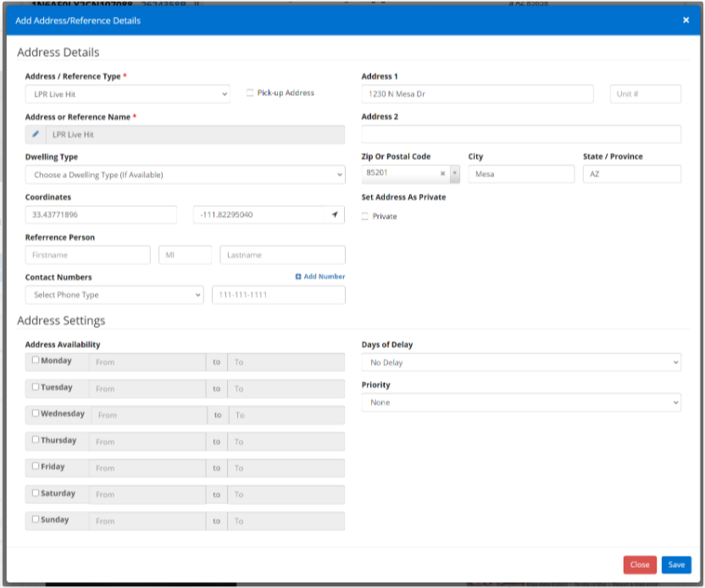Click the MI middle initial field

coord(185,255)
